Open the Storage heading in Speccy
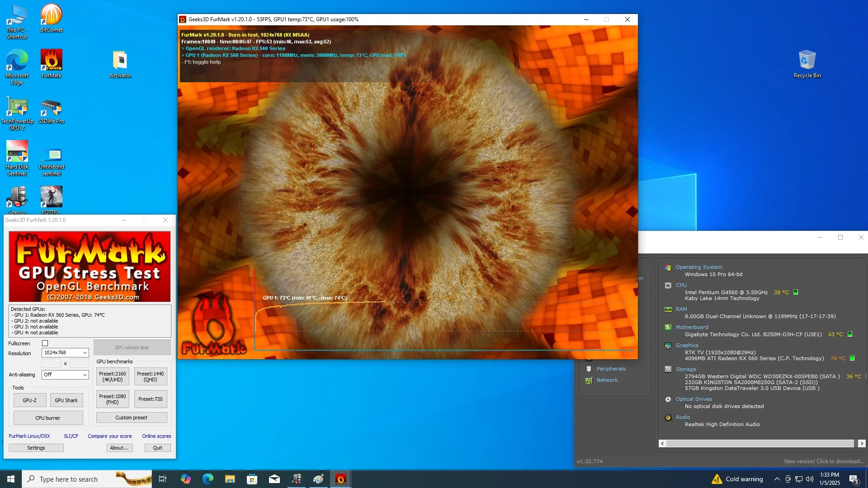 tap(685, 370)
